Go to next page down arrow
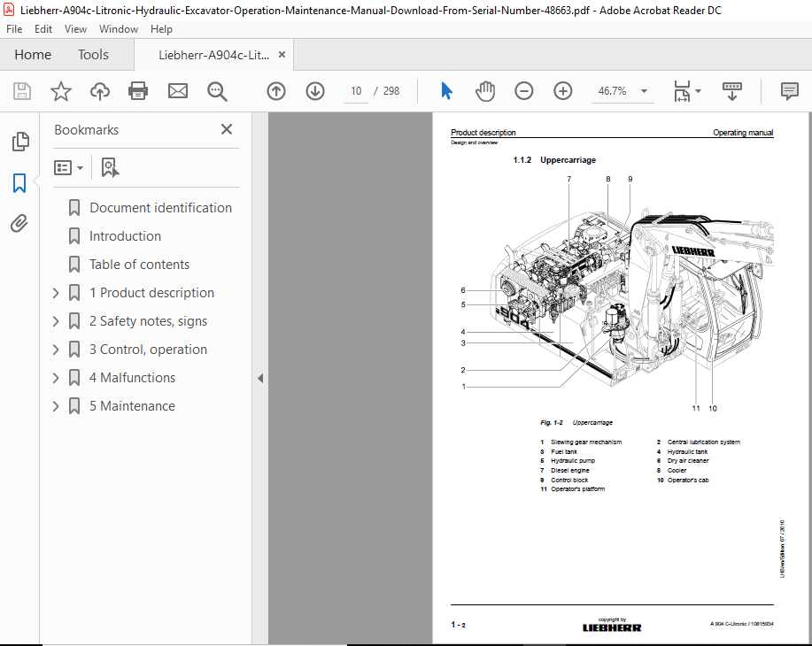 click(x=315, y=91)
